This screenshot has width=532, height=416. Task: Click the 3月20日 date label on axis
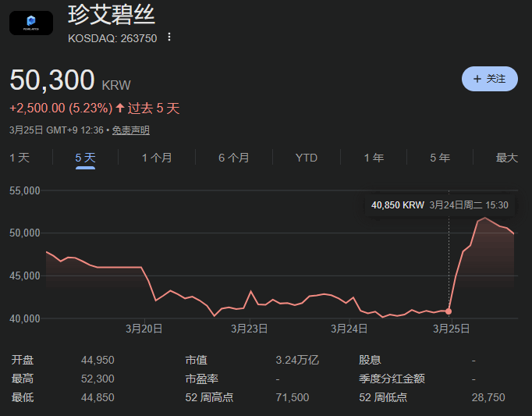[144, 329]
